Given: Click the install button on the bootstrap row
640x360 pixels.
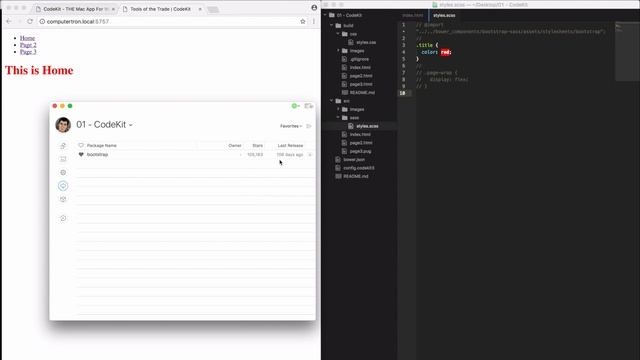Looking at the screenshot, I should pos(310,155).
